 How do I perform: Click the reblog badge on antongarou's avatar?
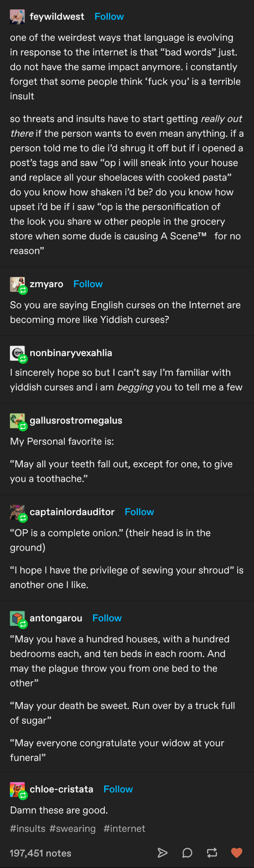click(x=23, y=624)
